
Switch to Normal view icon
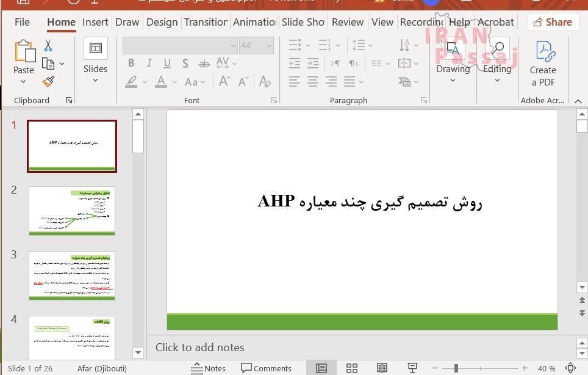click(321, 368)
